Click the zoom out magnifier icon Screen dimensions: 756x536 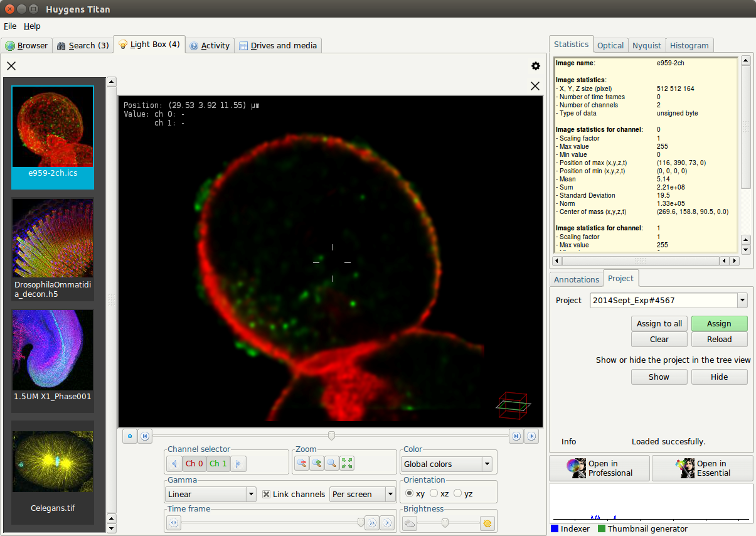pos(301,464)
